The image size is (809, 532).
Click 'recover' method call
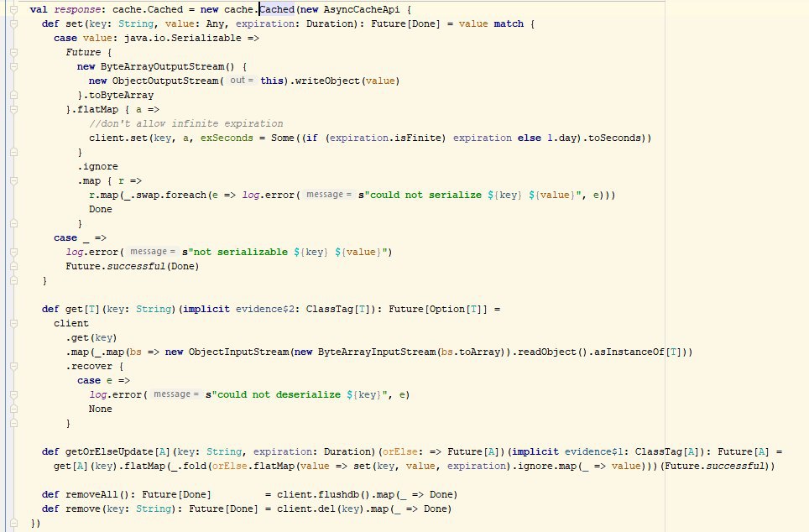(x=91, y=367)
